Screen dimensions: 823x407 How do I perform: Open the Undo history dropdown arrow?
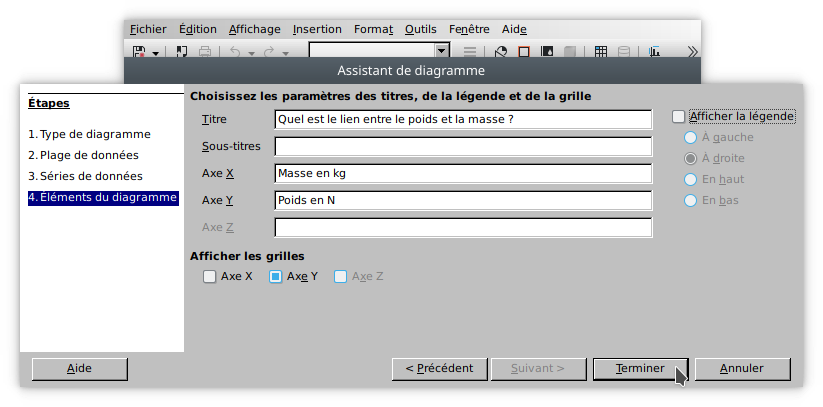coord(251,52)
